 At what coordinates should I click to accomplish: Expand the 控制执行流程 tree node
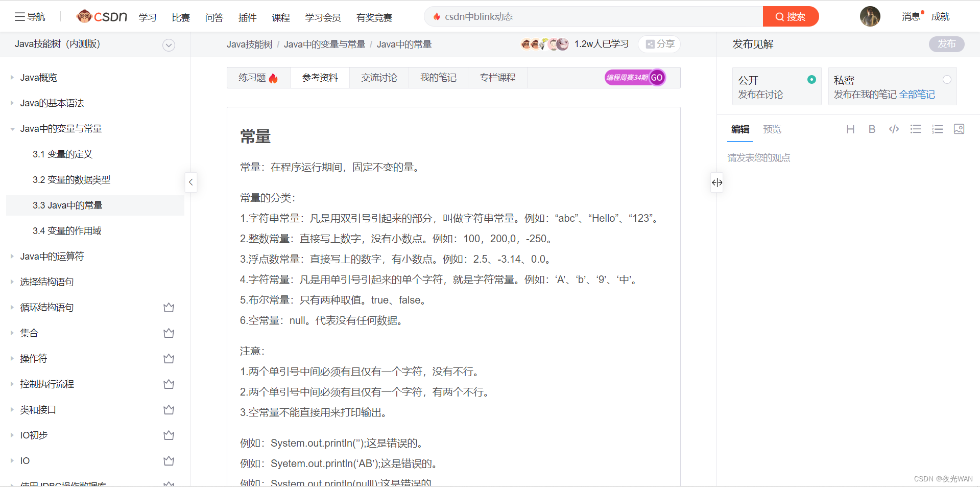pos(12,384)
